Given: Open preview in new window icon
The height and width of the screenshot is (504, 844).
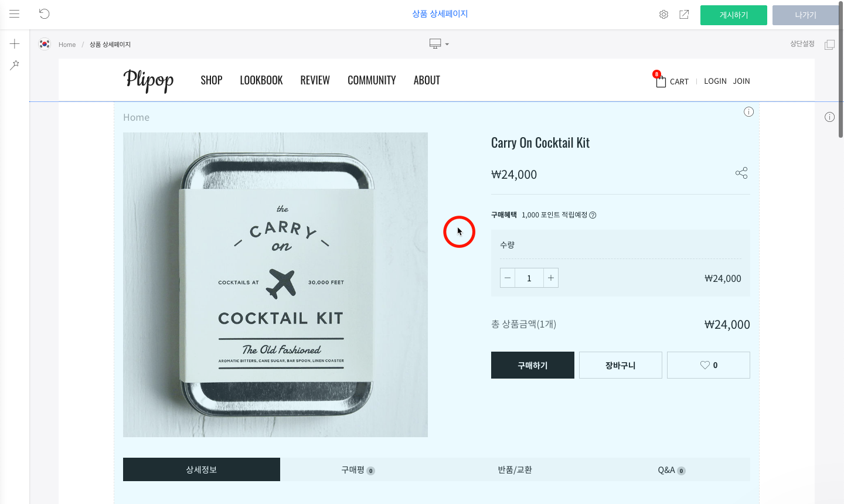Looking at the screenshot, I should (684, 15).
